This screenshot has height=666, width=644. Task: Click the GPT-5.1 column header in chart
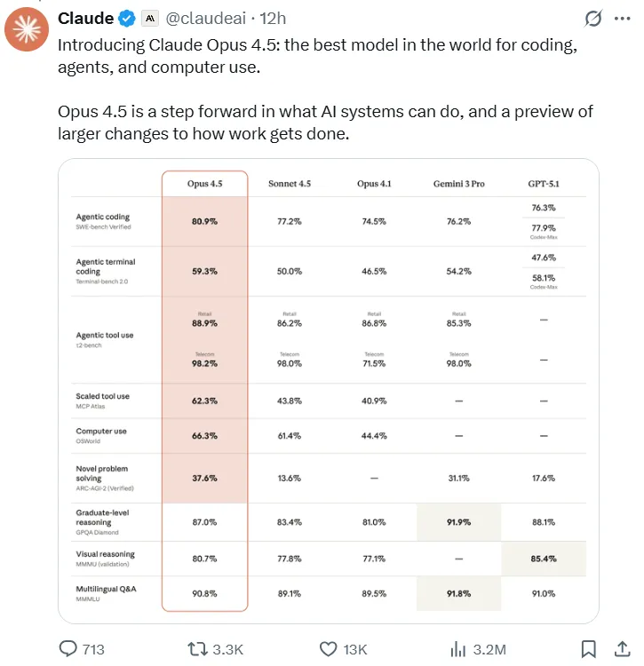544,184
